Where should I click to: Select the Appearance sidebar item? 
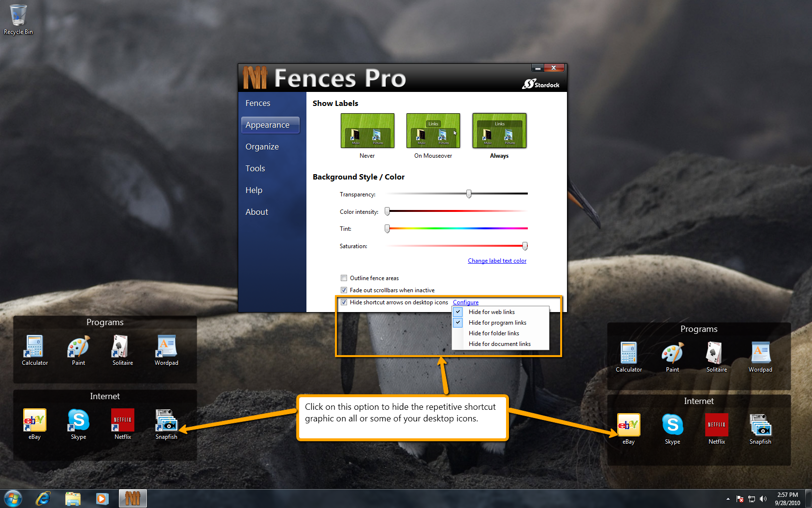click(x=270, y=125)
